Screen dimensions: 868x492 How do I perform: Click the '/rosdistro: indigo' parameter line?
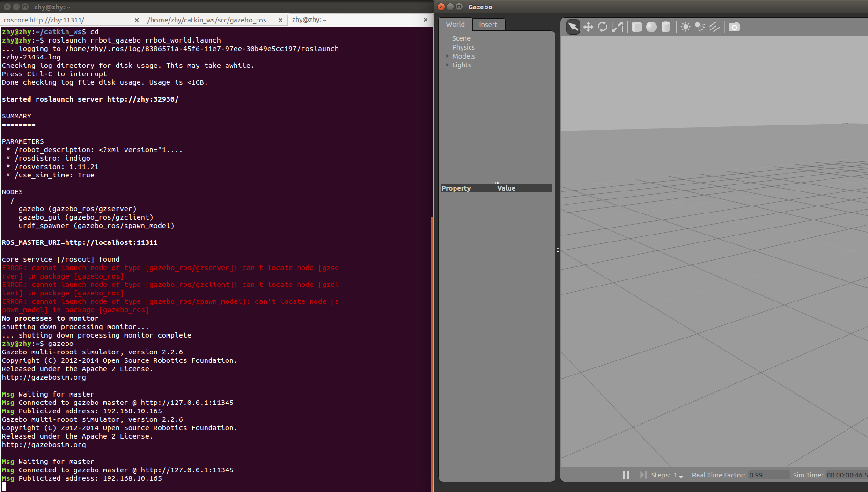48,158
